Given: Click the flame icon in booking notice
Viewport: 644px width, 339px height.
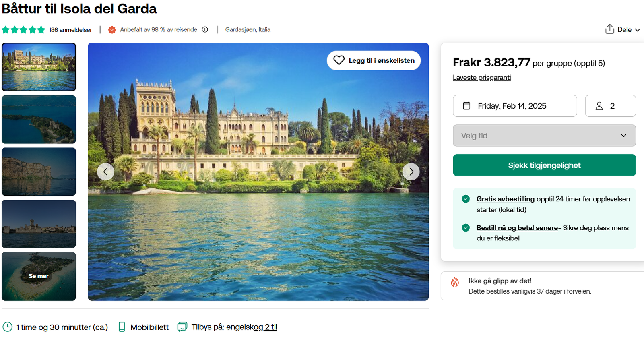Looking at the screenshot, I should [455, 282].
